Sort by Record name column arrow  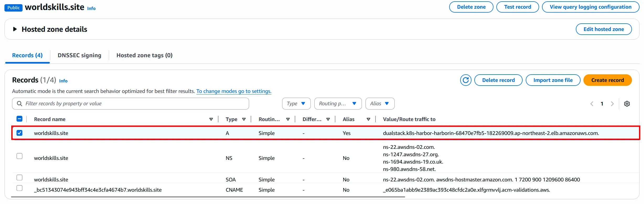point(211,119)
